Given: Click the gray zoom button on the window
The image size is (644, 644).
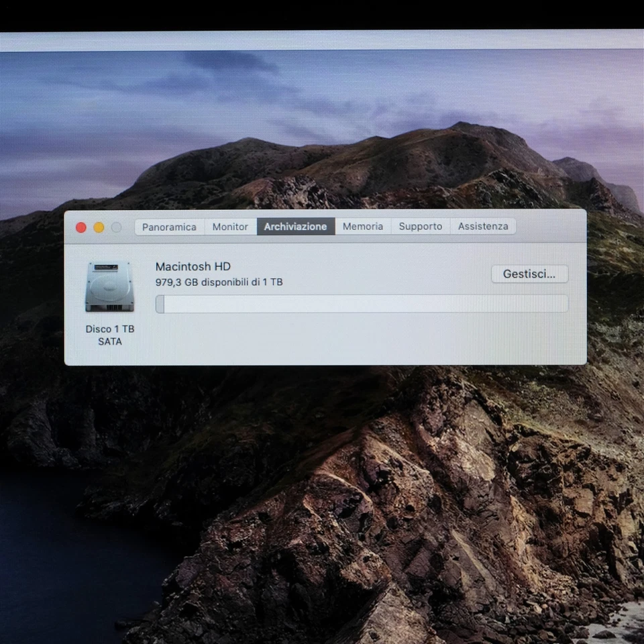Looking at the screenshot, I should pyautogui.click(x=116, y=227).
